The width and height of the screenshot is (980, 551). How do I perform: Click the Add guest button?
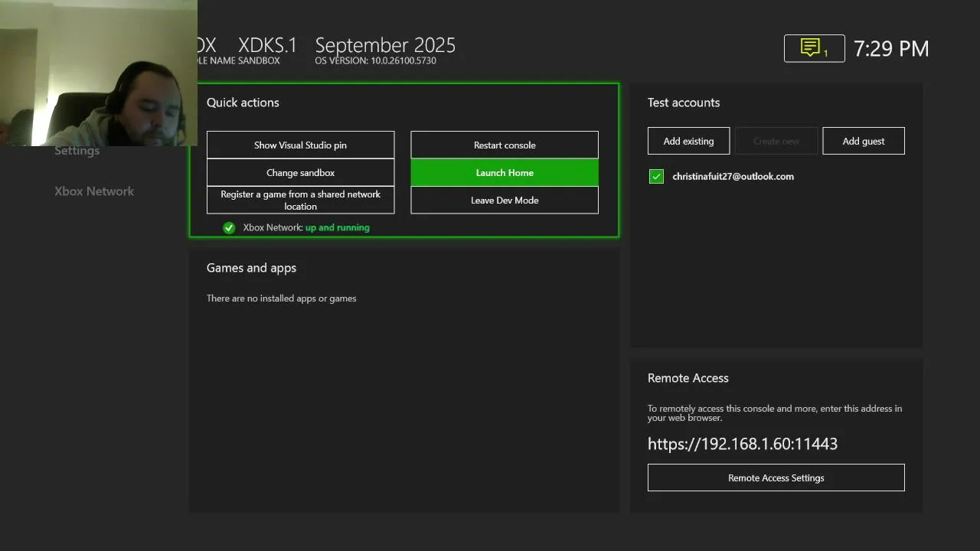(x=864, y=141)
